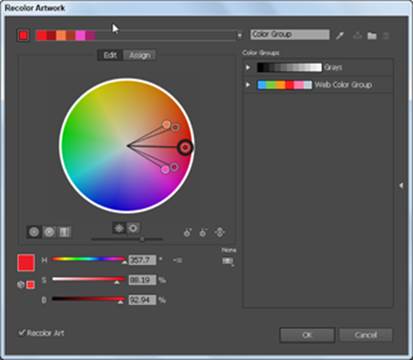Click the Cancel button
This screenshot has width=413, height=360.
point(366,335)
